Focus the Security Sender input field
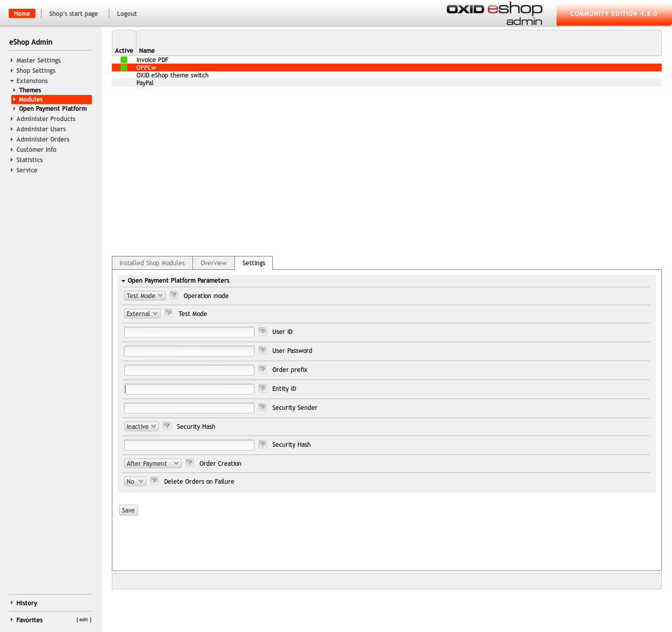This screenshot has height=632, width=672. click(x=189, y=408)
